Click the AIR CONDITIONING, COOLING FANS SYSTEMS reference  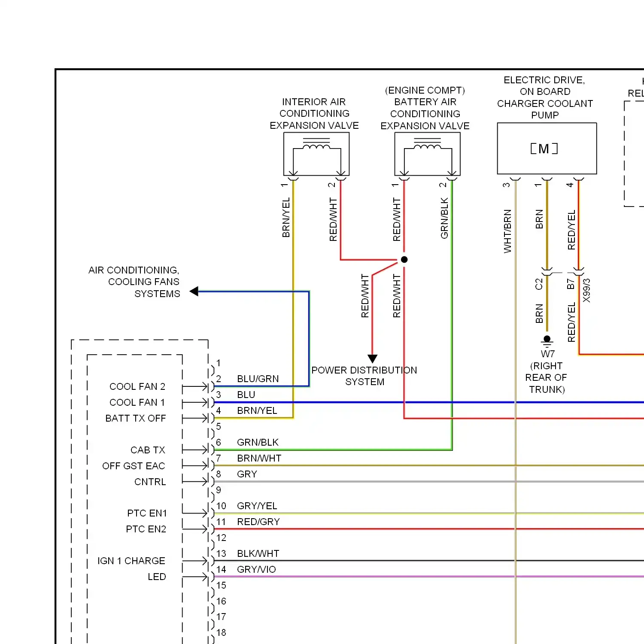(x=134, y=282)
